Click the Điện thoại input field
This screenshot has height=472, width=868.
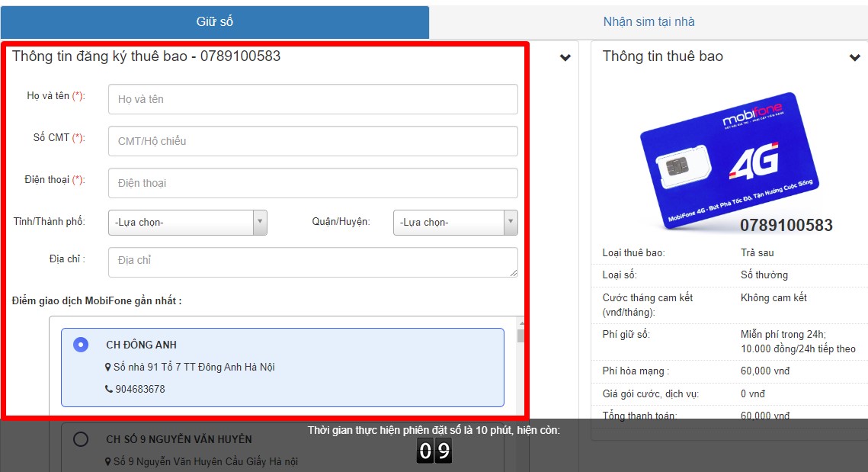(312, 183)
